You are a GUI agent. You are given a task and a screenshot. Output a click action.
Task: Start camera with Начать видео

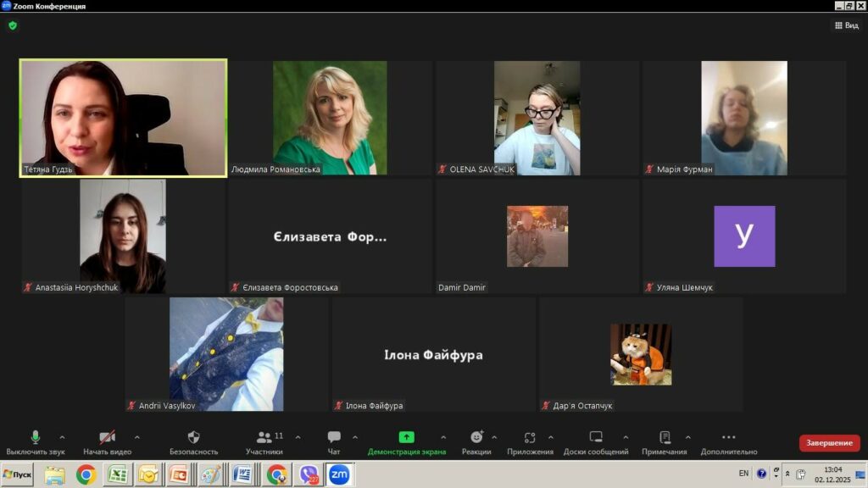(107, 438)
